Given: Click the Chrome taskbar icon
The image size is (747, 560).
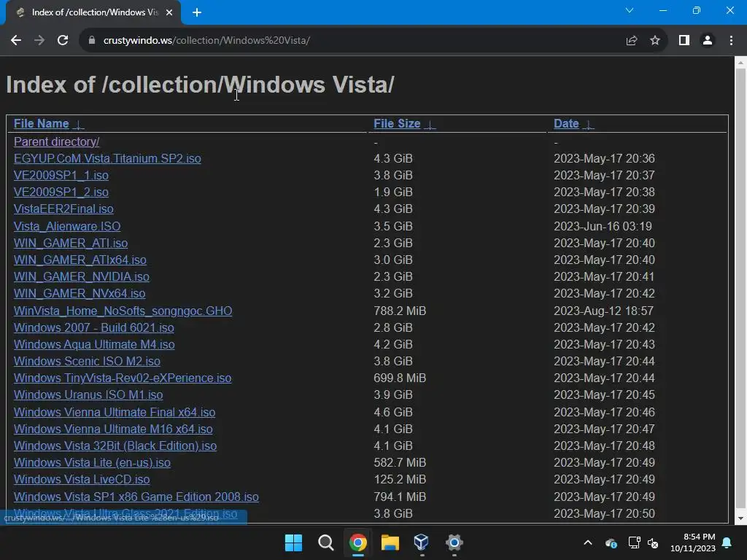Looking at the screenshot, I should [x=357, y=542].
